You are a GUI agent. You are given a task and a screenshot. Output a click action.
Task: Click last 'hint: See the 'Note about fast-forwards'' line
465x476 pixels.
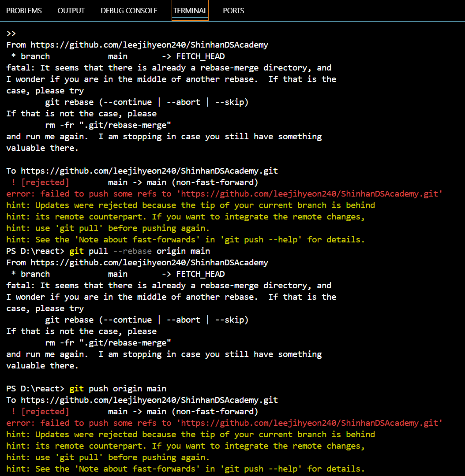[x=185, y=469]
